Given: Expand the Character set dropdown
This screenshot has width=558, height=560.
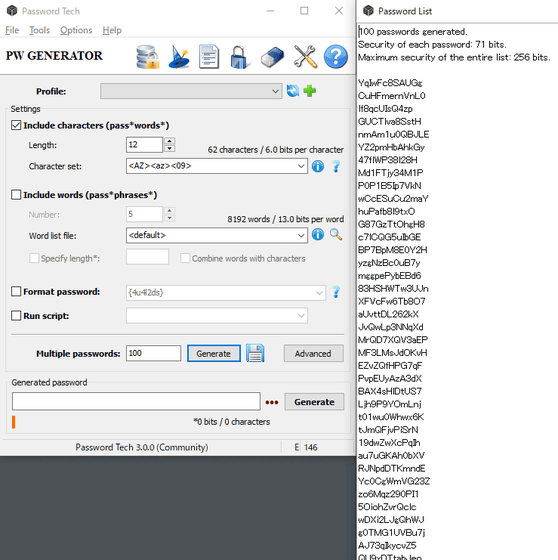Looking at the screenshot, I should click(x=301, y=166).
